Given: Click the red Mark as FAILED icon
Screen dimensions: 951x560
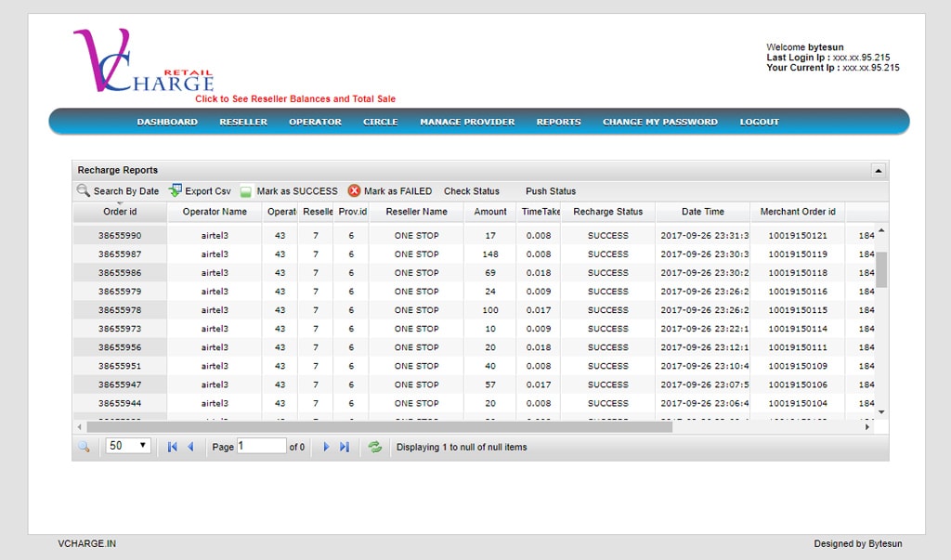Looking at the screenshot, I should (x=354, y=190).
